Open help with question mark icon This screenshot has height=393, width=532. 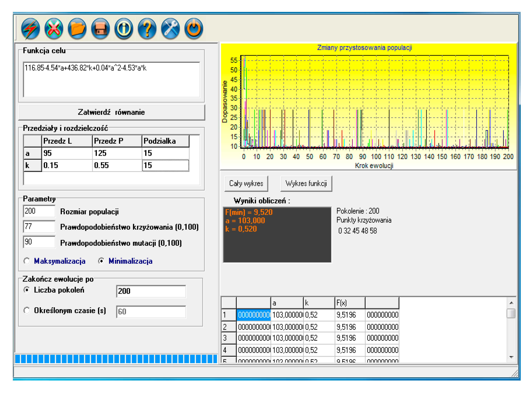[x=147, y=29]
